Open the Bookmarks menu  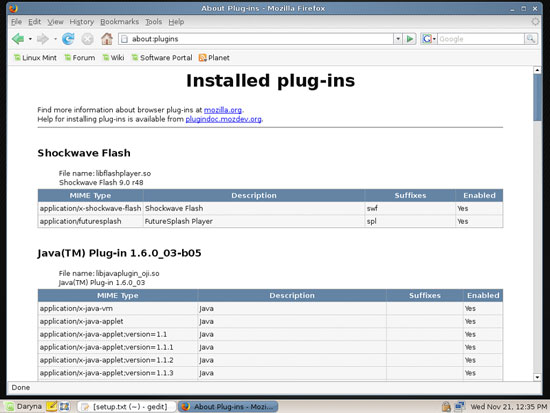[x=120, y=22]
